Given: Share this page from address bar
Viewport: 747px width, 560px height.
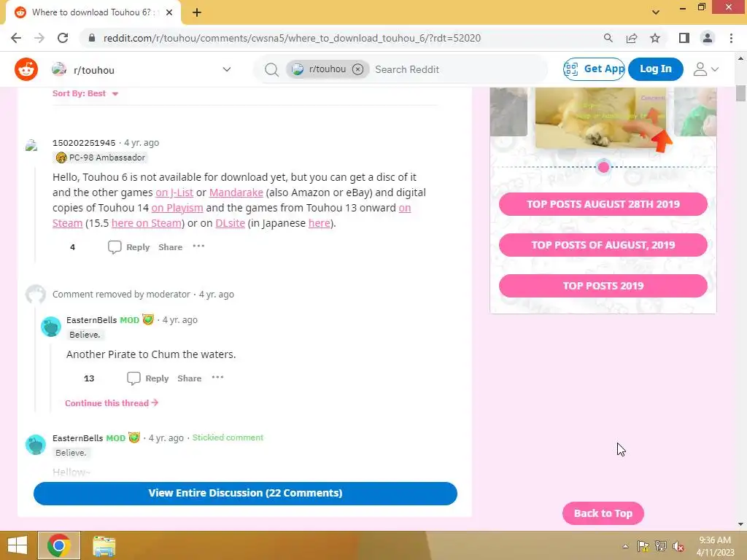Looking at the screenshot, I should [632, 38].
